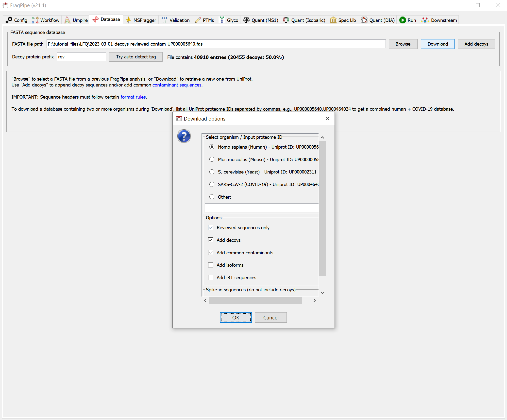Click the dialog's scroll up arrow
The height and width of the screenshot is (420, 507).
point(322,137)
